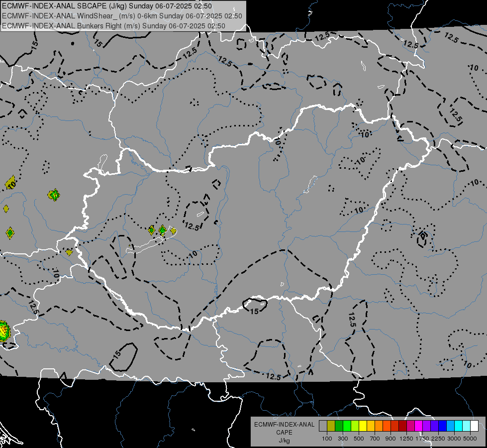Click the 900 value on legend scale

(x=390, y=439)
